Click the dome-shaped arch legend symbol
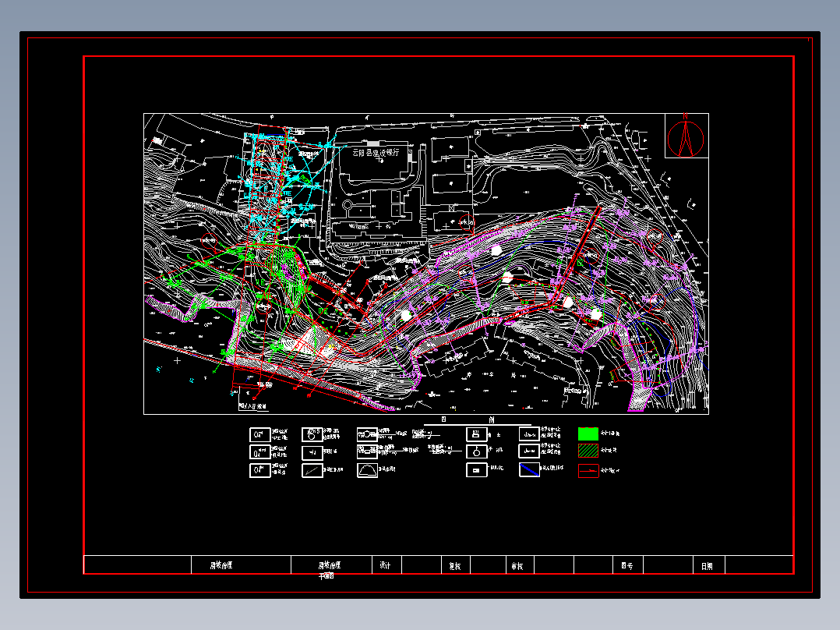Screen dimensions: 840x630 [368, 470]
